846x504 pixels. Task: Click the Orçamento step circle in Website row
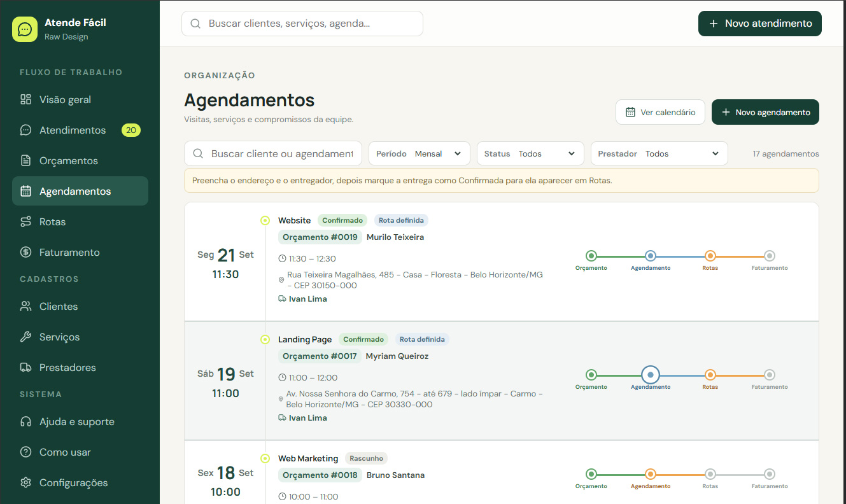point(591,256)
